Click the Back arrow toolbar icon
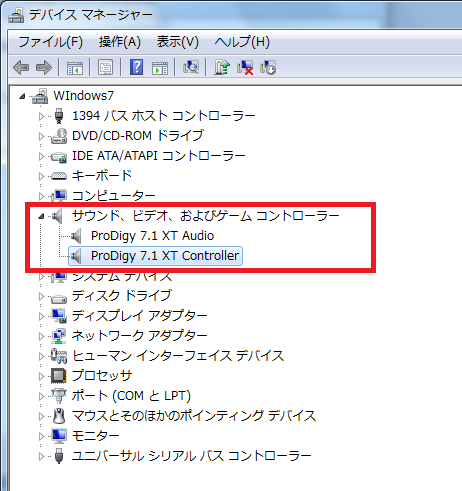 tap(21, 68)
